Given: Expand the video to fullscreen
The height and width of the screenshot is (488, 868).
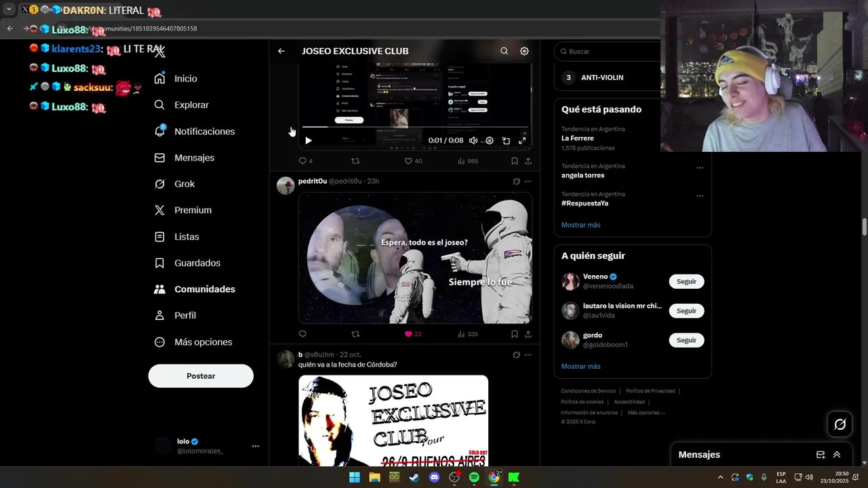Looking at the screenshot, I should [x=522, y=140].
